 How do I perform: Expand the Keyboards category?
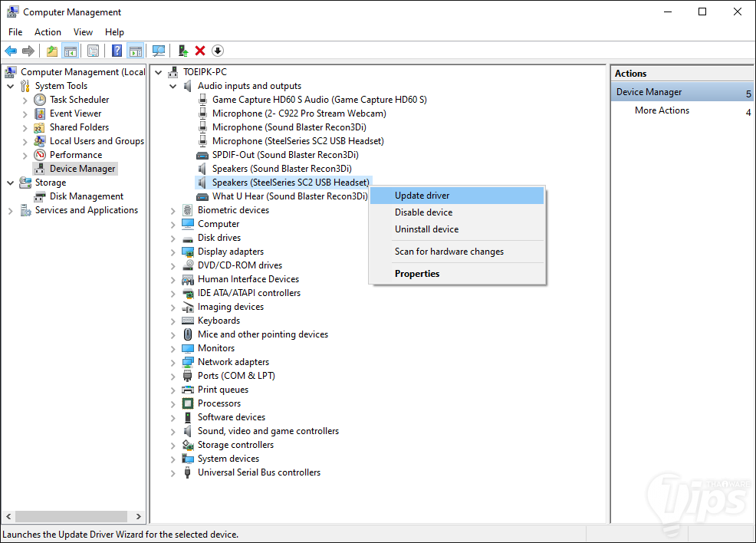[173, 321]
